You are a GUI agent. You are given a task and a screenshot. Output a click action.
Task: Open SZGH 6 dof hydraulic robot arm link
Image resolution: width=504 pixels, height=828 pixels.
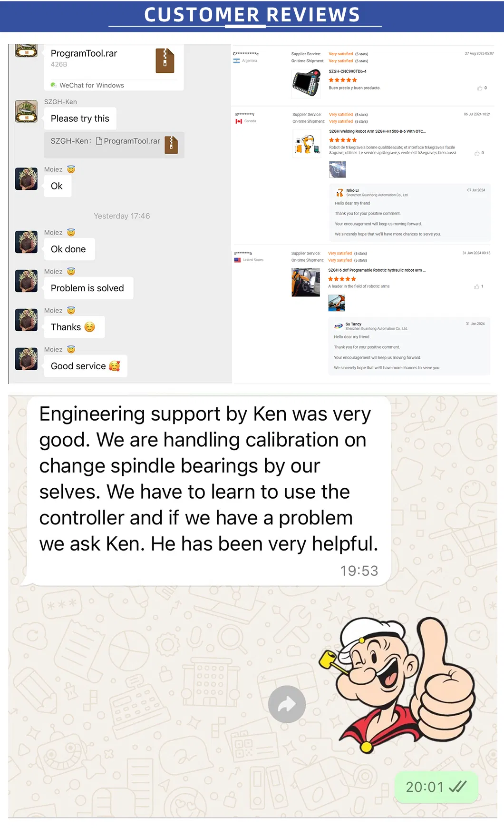click(377, 270)
